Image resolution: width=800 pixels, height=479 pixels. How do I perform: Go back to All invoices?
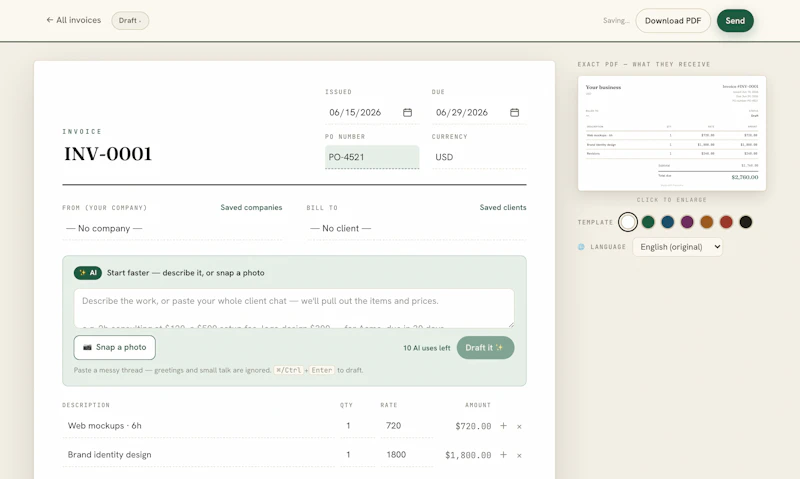73,20
